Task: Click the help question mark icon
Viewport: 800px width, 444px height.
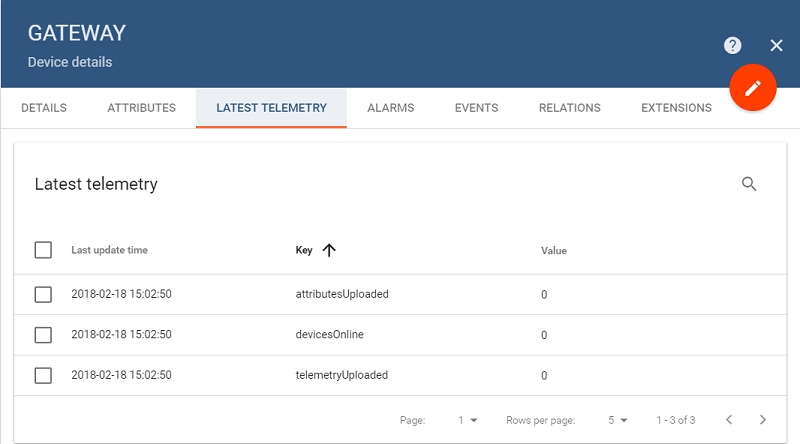Action: coord(733,46)
